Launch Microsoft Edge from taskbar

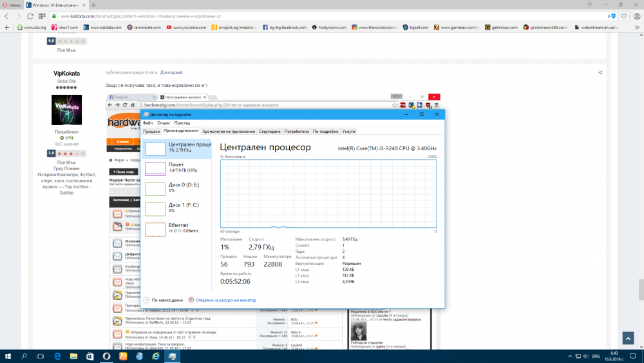coord(57,357)
